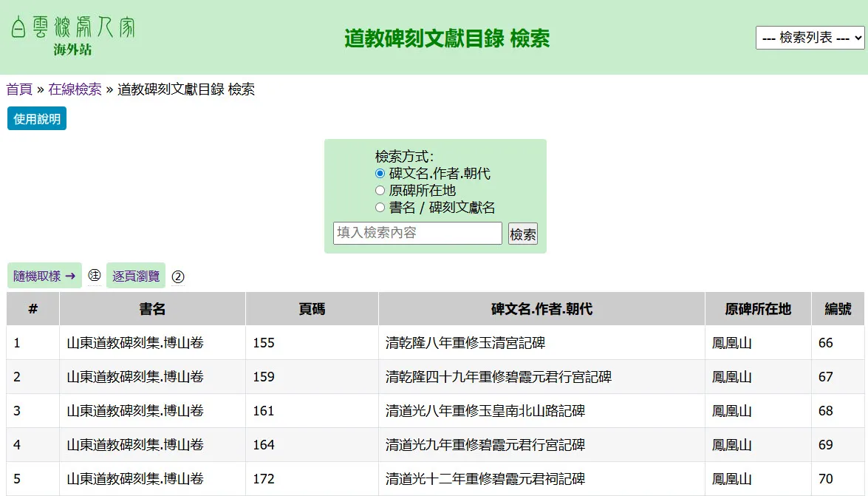Click the 白雲深處人家 site logo
The image size is (868, 496).
(x=72, y=35)
